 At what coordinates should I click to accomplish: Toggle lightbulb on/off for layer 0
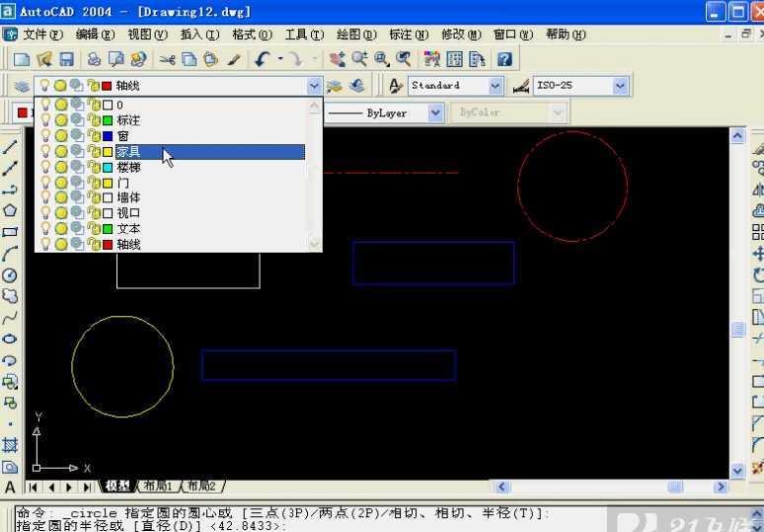pyautogui.click(x=45, y=105)
